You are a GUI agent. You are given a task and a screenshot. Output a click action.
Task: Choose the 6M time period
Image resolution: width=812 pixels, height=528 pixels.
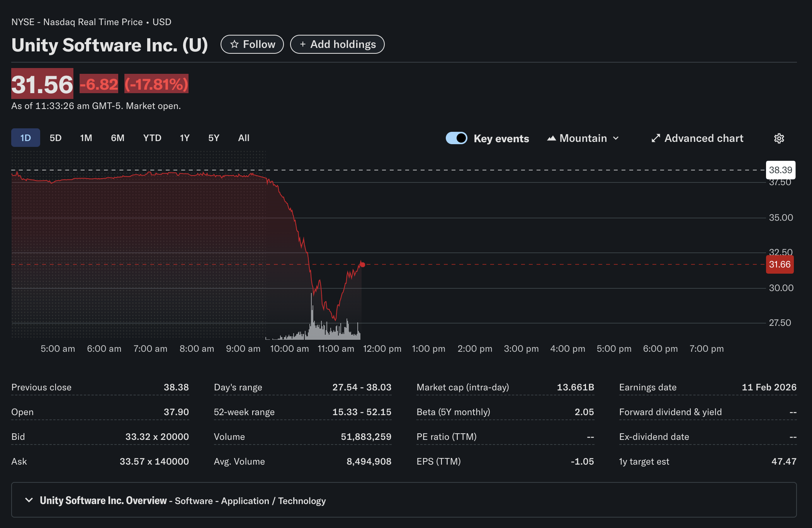(x=117, y=138)
